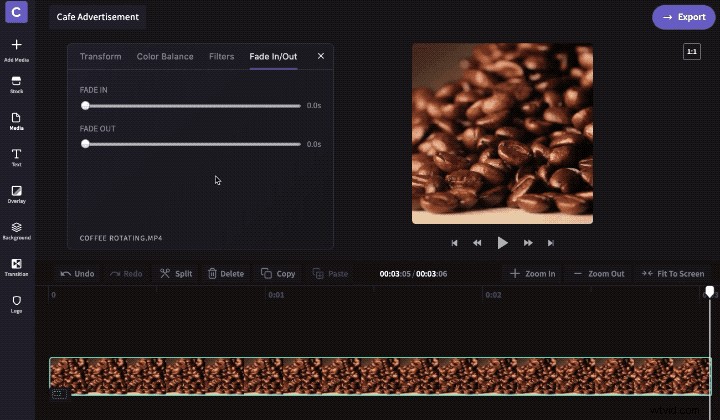Split the clip with Split tool
The height and width of the screenshot is (420, 720).
pos(176,274)
